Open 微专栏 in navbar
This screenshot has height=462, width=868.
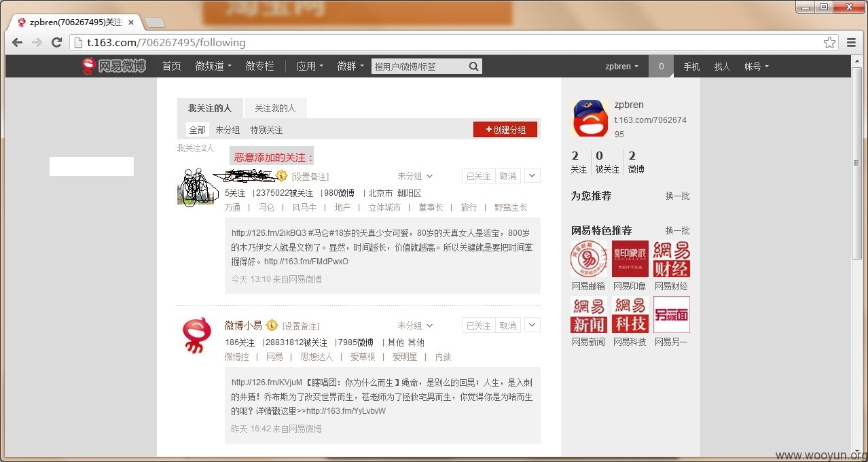point(259,66)
